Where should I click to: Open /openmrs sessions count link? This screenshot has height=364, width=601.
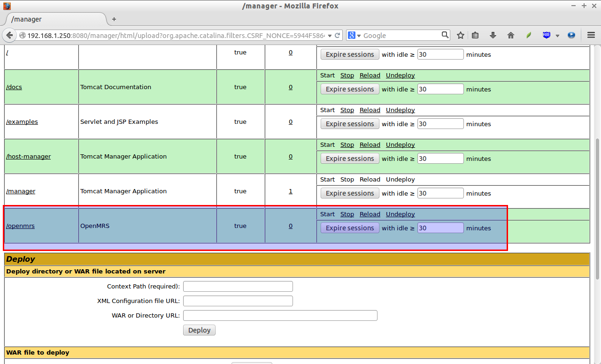coord(291,226)
